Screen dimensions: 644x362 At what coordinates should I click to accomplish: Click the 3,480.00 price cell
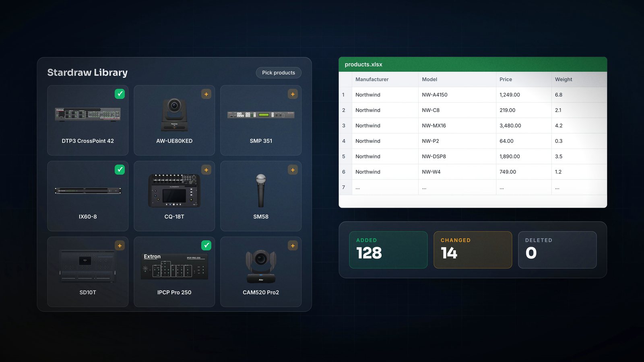(x=524, y=125)
